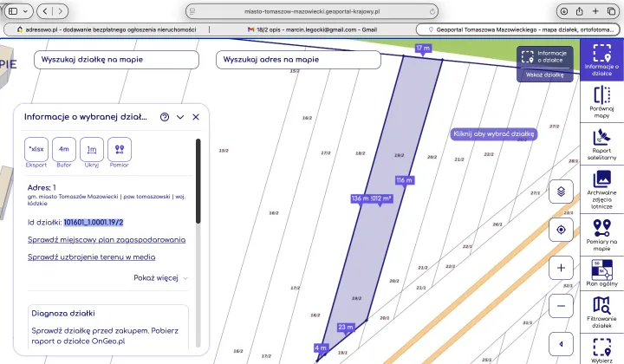
Task: Click the 116 m measurement label
Action: (405, 180)
